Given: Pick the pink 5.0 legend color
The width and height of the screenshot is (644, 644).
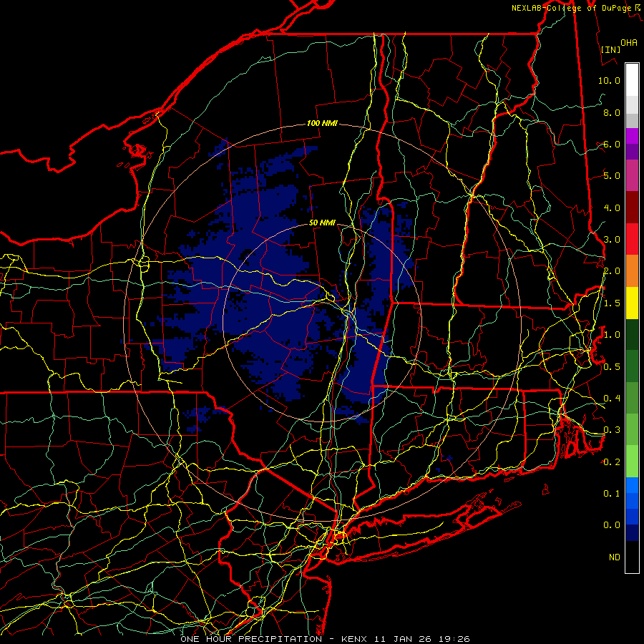Looking at the screenshot, I should click(632, 175).
